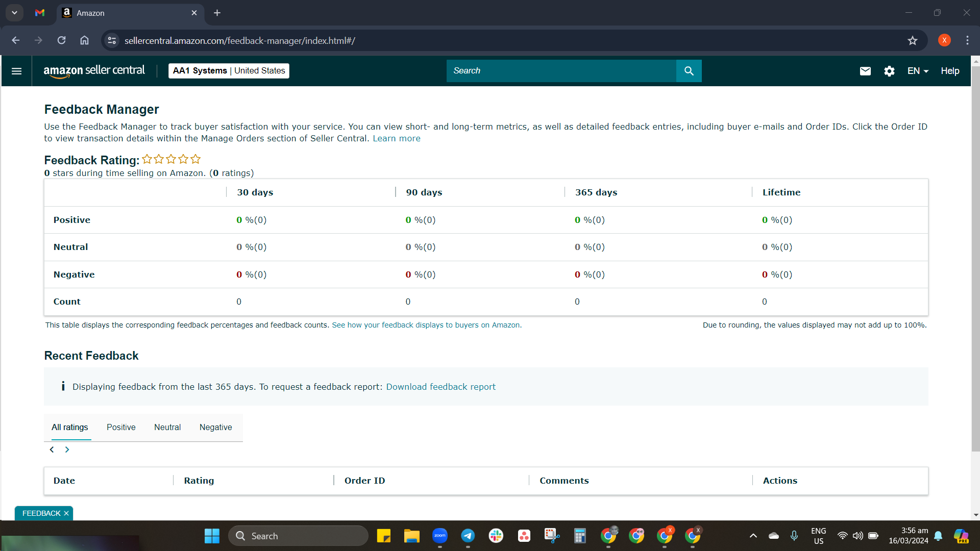Click the 365 days count value 0

point(577,302)
